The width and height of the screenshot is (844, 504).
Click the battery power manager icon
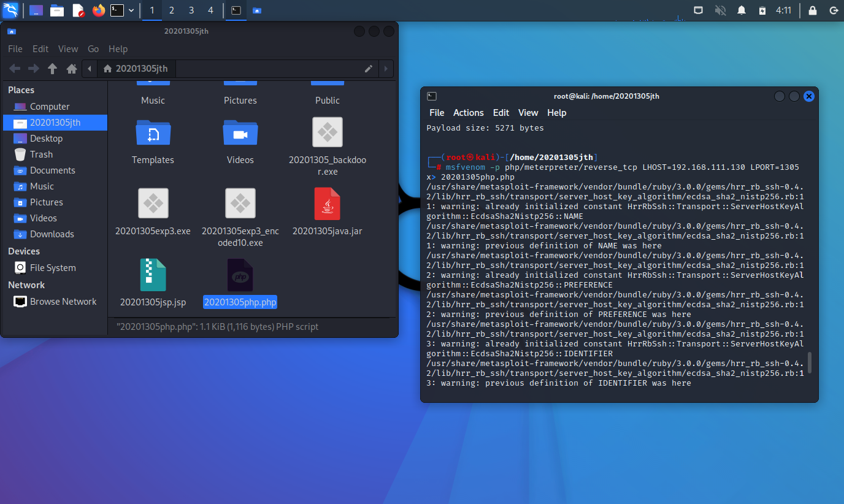coord(762,10)
